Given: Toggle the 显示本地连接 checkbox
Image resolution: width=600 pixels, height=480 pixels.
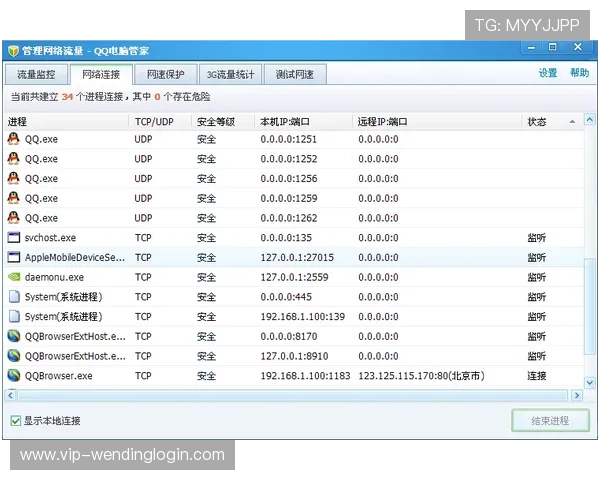Looking at the screenshot, I should pyautogui.click(x=16, y=421).
